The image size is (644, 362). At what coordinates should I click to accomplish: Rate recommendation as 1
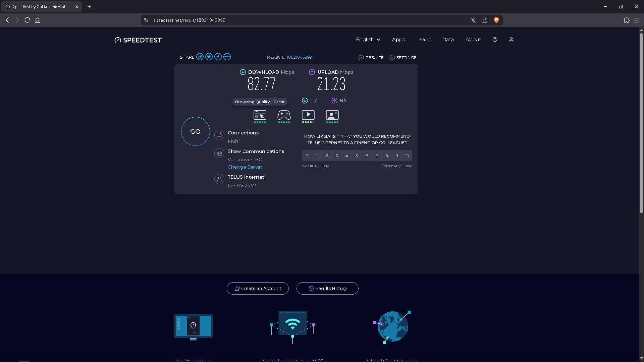coord(317,156)
